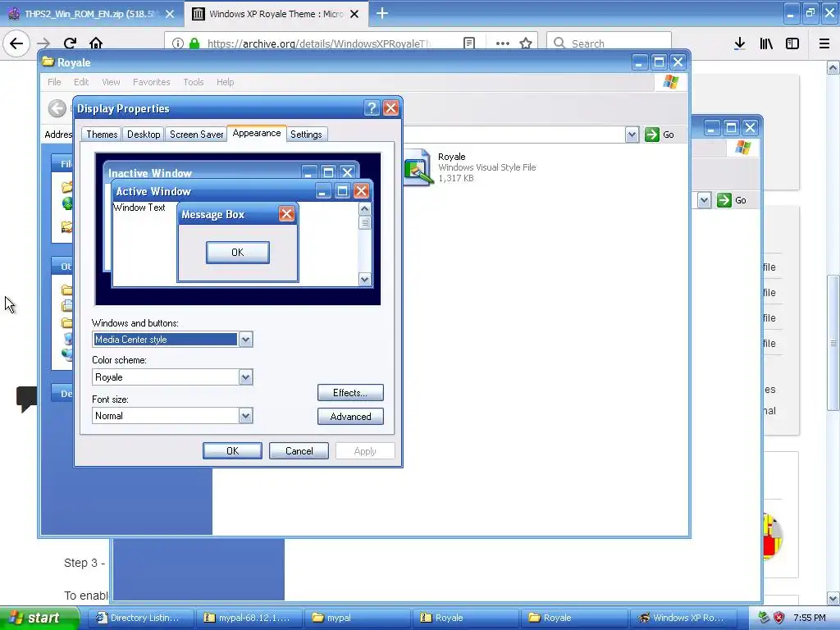Select the Windows XP Royale Theme browser tab

tap(276, 14)
